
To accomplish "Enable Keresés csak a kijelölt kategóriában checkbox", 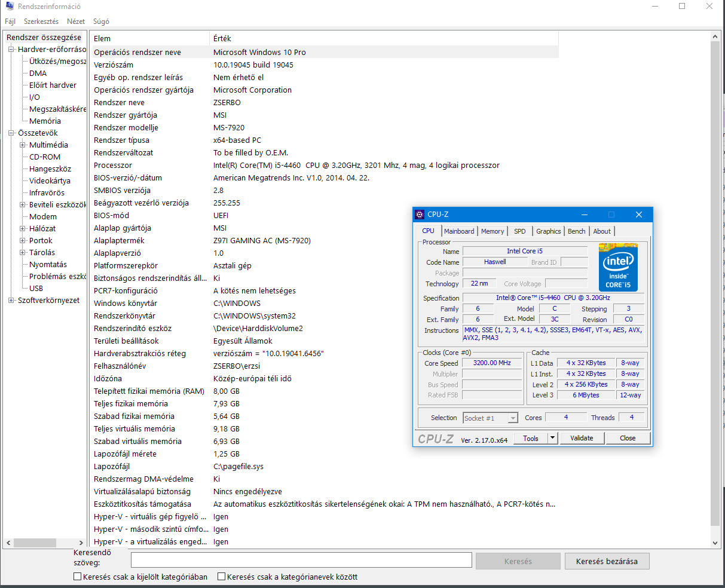I will click(x=77, y=577).
